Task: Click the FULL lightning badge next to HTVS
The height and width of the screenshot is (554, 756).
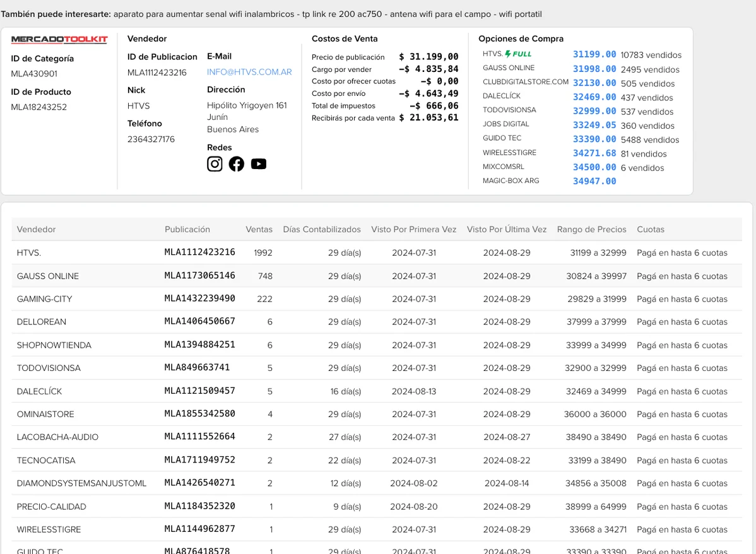Action: click(x=518, y=54)
